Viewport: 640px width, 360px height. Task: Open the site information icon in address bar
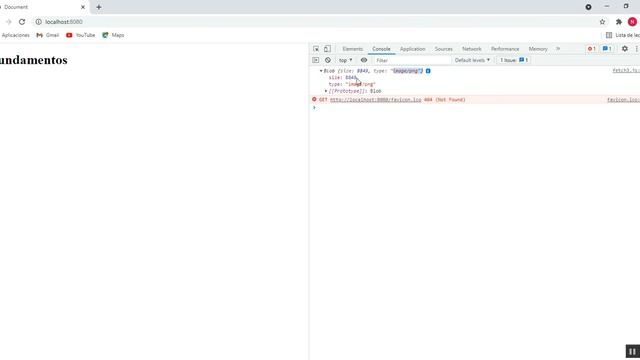click(x=38, y=22)
